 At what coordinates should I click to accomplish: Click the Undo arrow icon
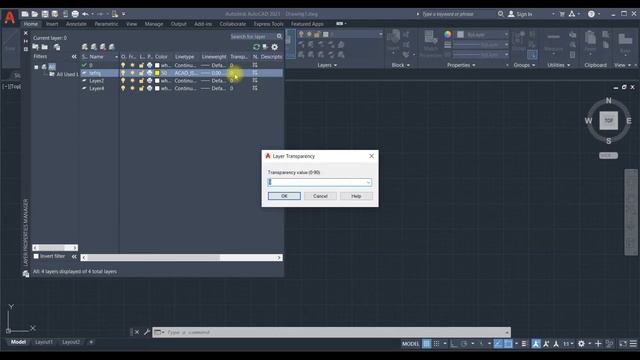pyautogui.click(x=85, y=14)
